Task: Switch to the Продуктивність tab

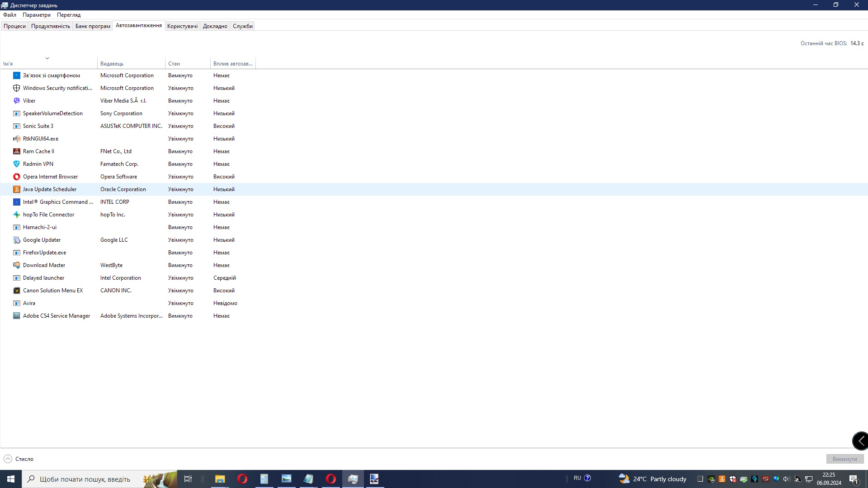Action: click(x=51, y=26)
